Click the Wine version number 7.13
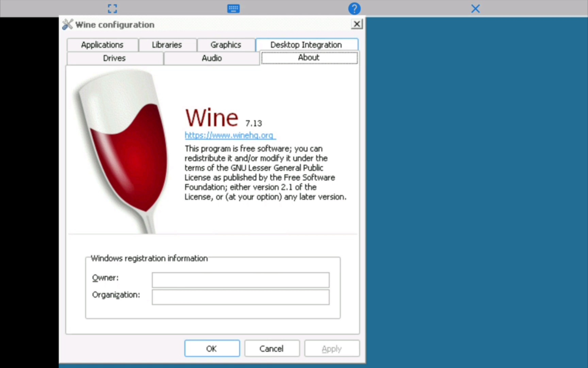Image resolution: width=588 pixels, height=368 pixels. pyautogui.click(x=254, y=123)
